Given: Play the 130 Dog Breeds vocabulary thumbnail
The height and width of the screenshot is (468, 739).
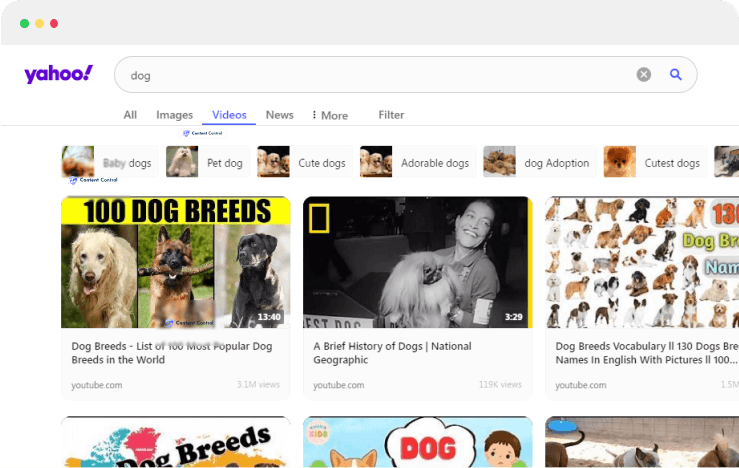Looking at the screenshot, I should click(642, 262).
